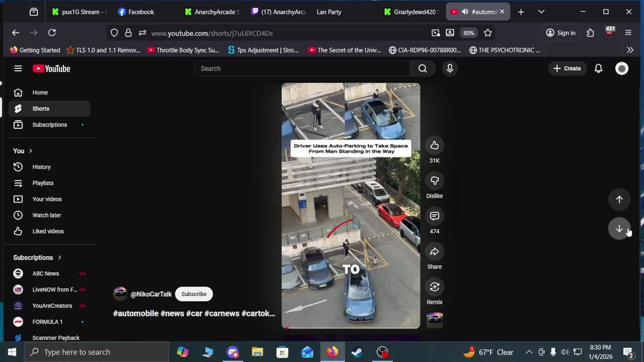List all tabs dropdown arrow
The width and height of the screenshot is (644, 362).
click(x=541, y=12)
